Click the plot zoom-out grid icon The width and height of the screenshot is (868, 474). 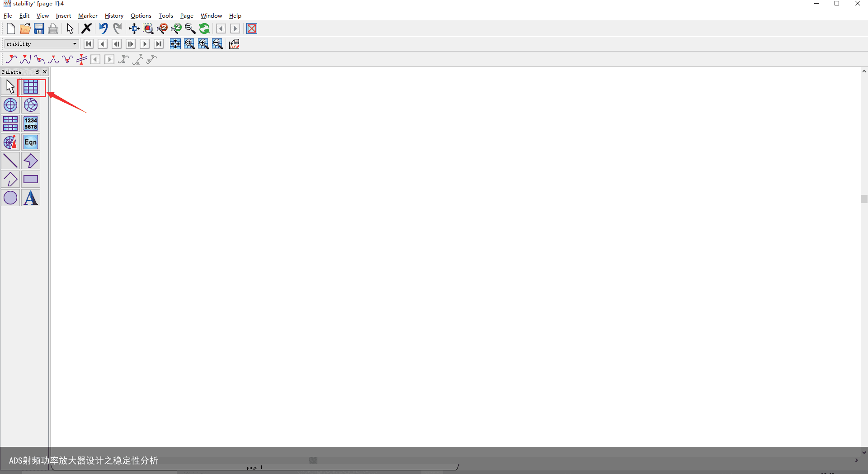point(217,44)
